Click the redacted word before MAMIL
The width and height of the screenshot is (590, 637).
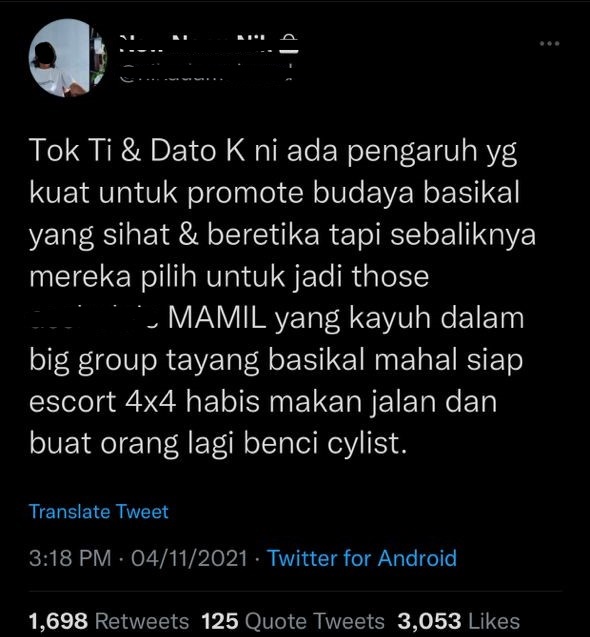point(95,318)
